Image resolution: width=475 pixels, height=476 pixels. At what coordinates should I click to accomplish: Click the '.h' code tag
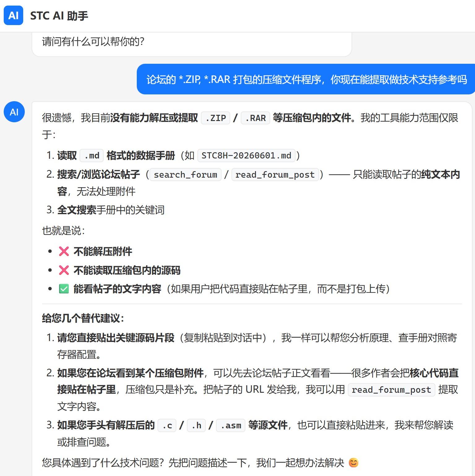(196, 425)
